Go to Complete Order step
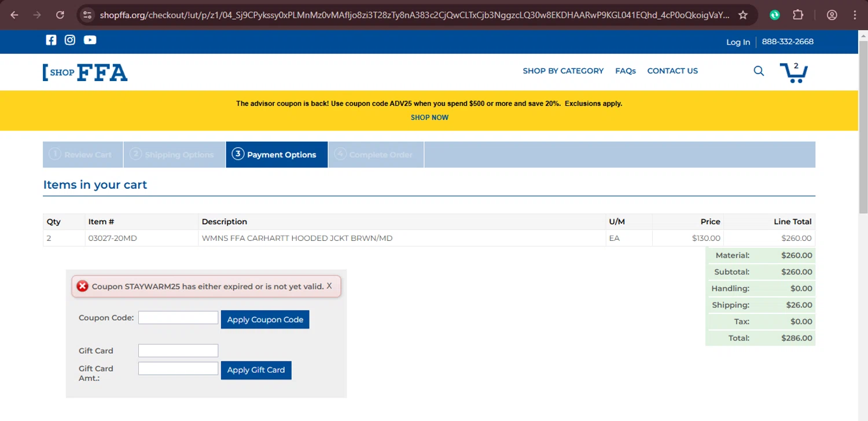The image size is (868, 421). coord(376,155)
